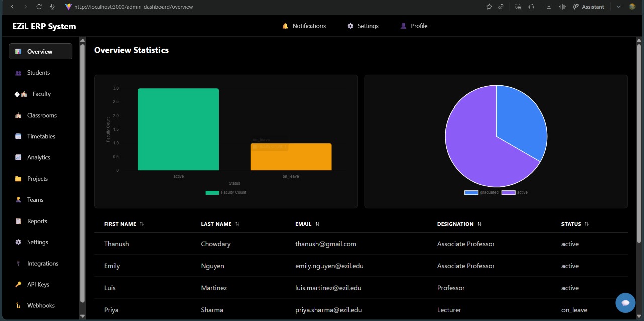
Task: Click the Settings gear in top navigation
Action: (363, 26)
